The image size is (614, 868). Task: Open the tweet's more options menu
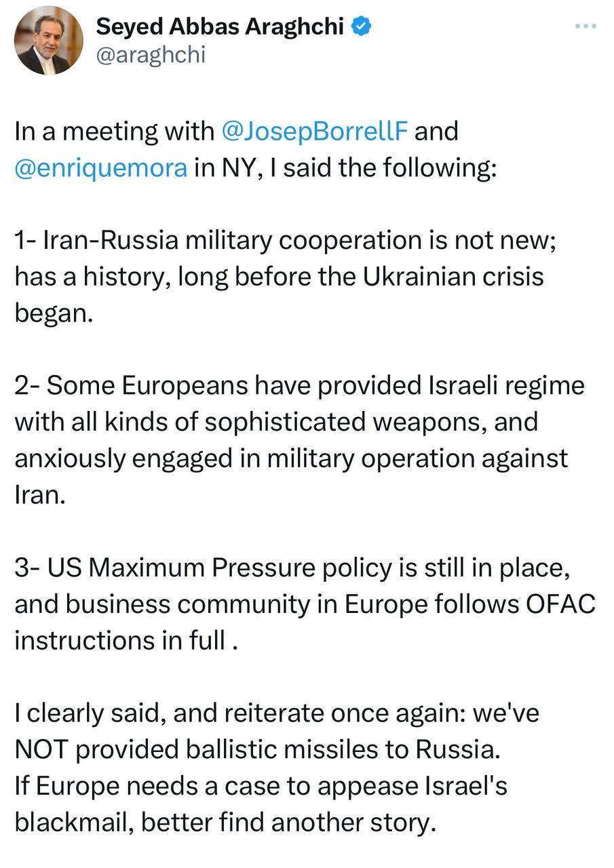(584, 26)
